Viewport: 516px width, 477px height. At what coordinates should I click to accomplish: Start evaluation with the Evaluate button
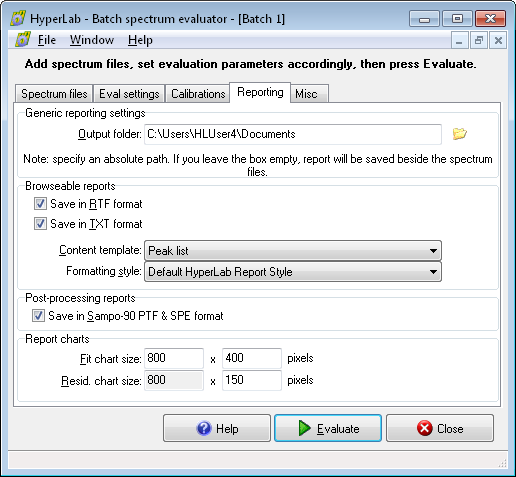[x=328, y=428]
